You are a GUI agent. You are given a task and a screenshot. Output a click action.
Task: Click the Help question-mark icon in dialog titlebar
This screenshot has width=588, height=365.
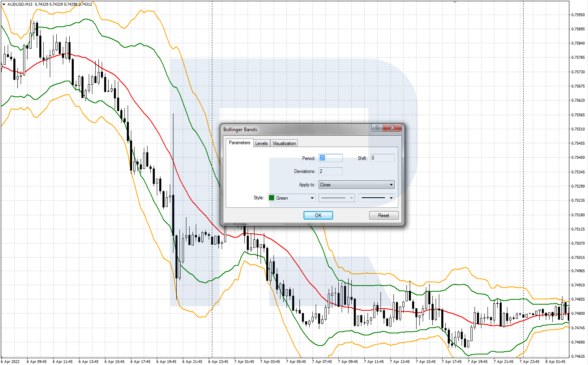click(377, 128)
